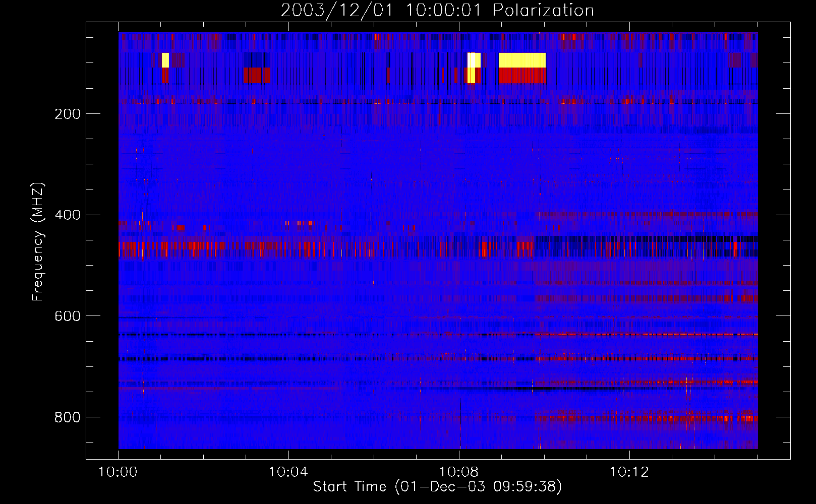816x504 pixels.
Task: Click the large yellow burst block after 10:08
Action: pyautogui.click(x=522, y=60)
